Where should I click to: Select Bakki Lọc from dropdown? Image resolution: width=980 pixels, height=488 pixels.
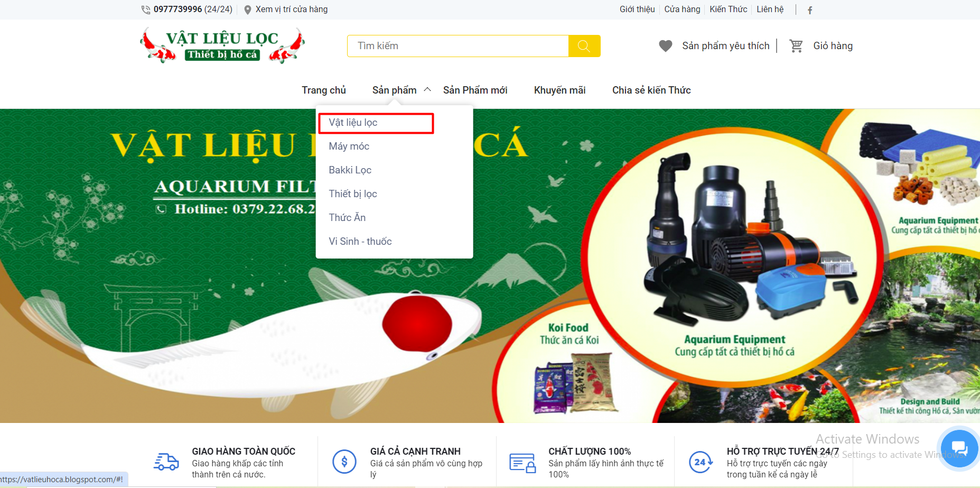tap(350, 170)
